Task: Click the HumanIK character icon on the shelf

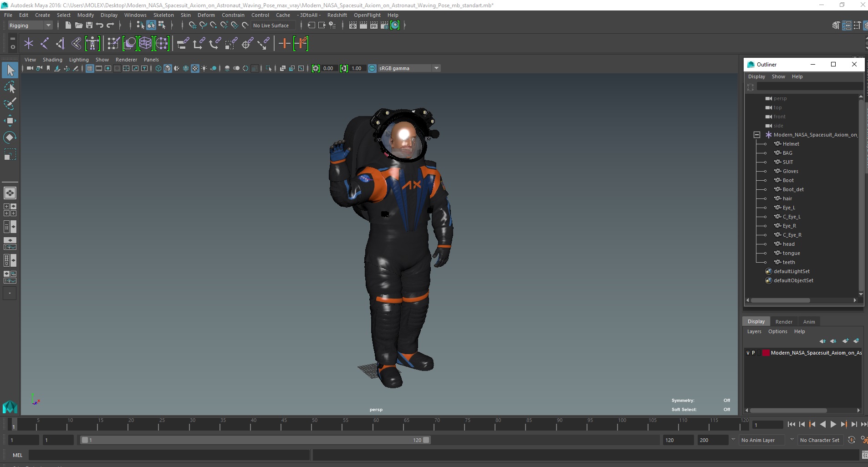Action: click(x=92, y=44)
